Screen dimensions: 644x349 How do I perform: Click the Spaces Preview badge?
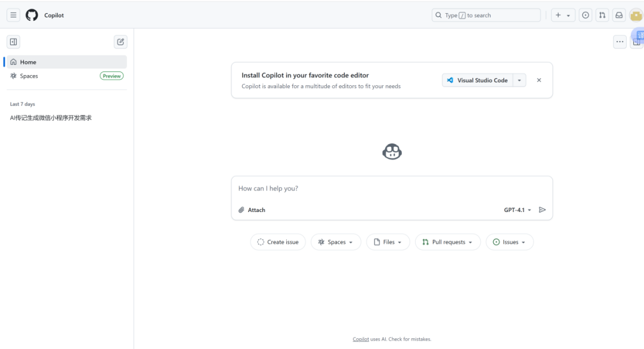(x=112, y=76)
